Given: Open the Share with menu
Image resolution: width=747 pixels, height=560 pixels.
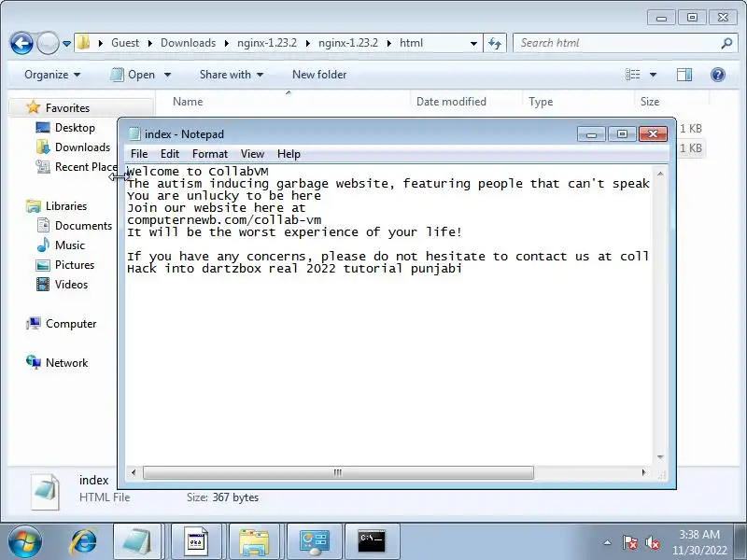Looking at the screenshot, I should (x=231, y=75).
